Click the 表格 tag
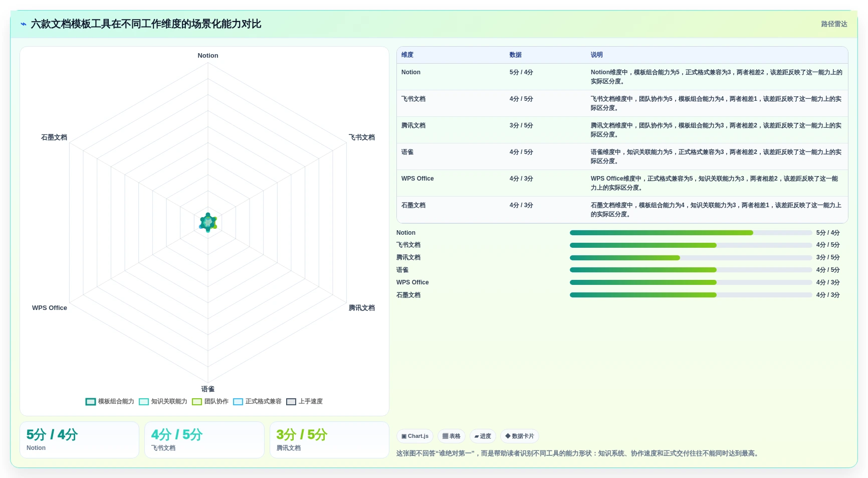 coord(452,436)
